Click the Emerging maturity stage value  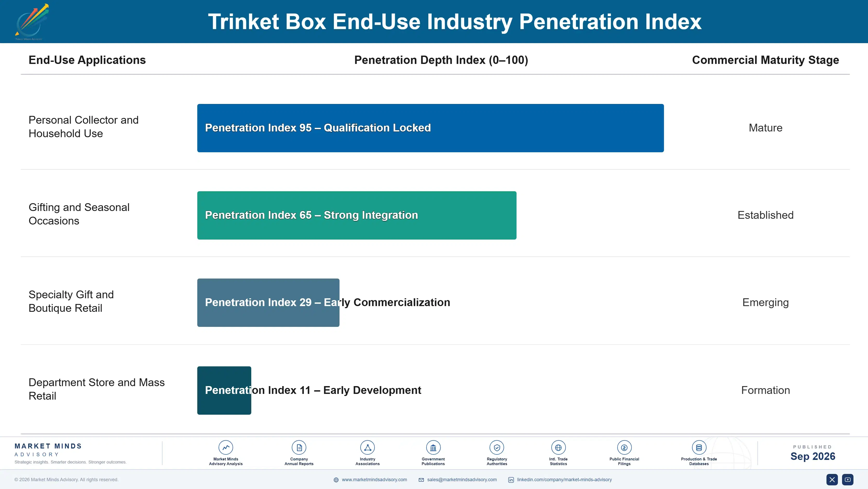point(765,302)
